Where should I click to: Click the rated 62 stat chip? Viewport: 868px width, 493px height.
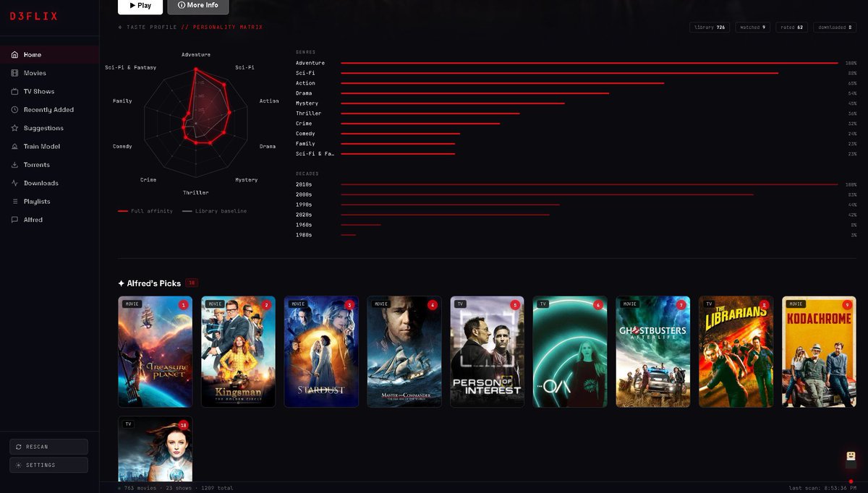(792, 27)
